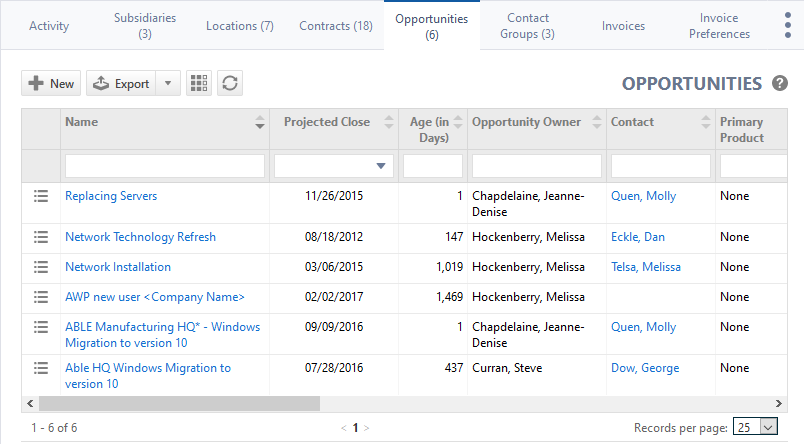This screenshot has width=804, height=444.
Task: Open row menu for Network Installation
Action: pyautogui.click(x=41, y=267)
